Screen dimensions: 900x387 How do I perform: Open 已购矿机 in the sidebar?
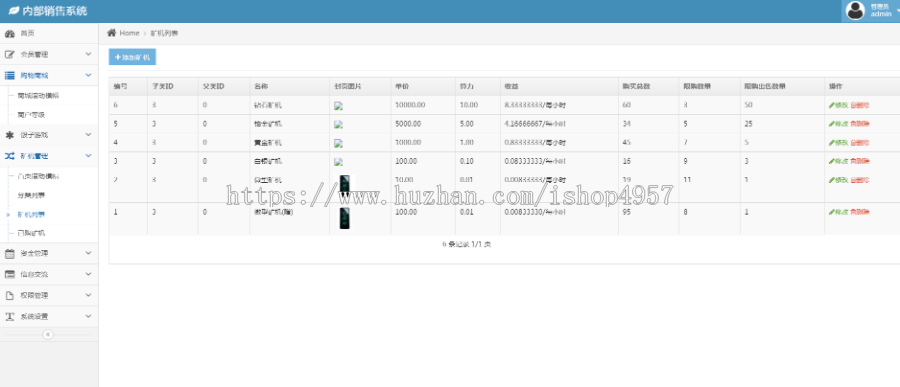tap(31, 234)
